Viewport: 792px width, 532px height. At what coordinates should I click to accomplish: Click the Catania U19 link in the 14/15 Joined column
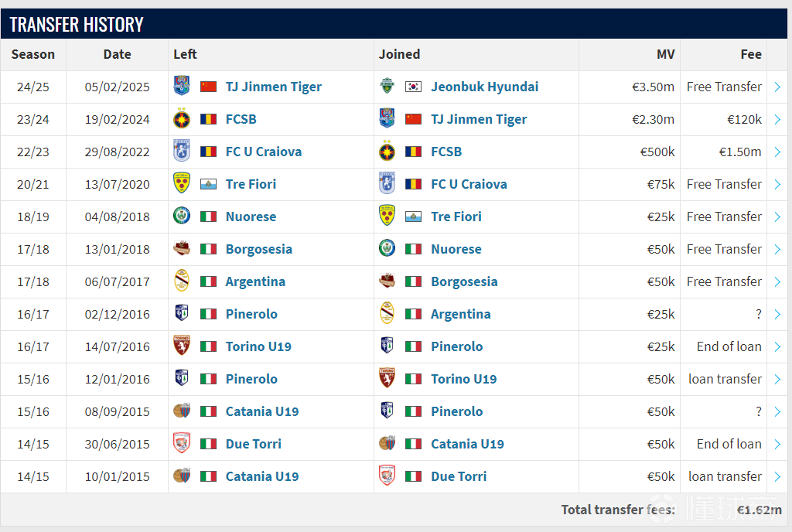coord(467,444)
